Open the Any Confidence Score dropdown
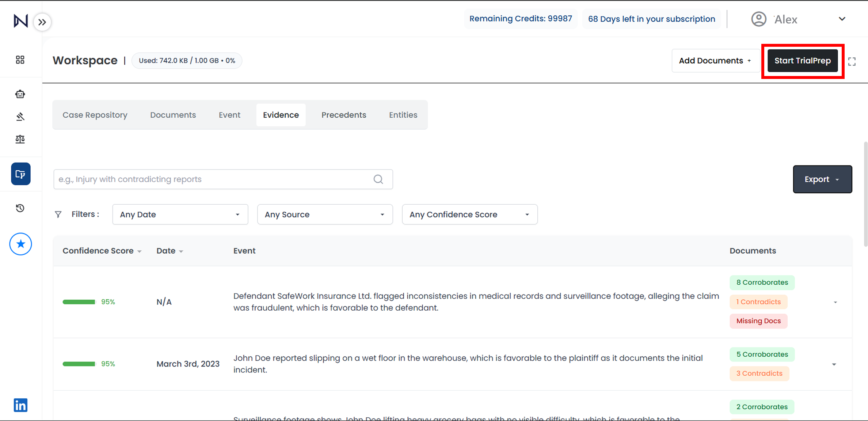This screenshot has height=421, width=868. point(469,215)
